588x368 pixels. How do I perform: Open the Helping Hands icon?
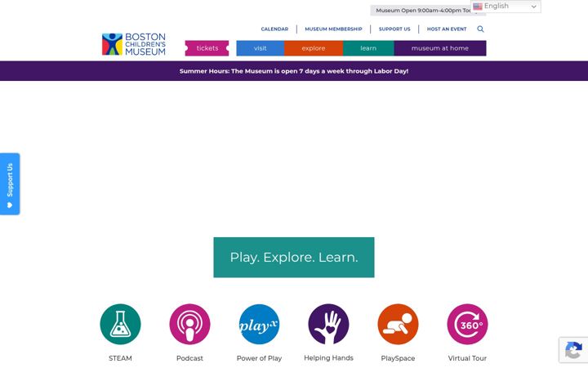coord(328,324)
